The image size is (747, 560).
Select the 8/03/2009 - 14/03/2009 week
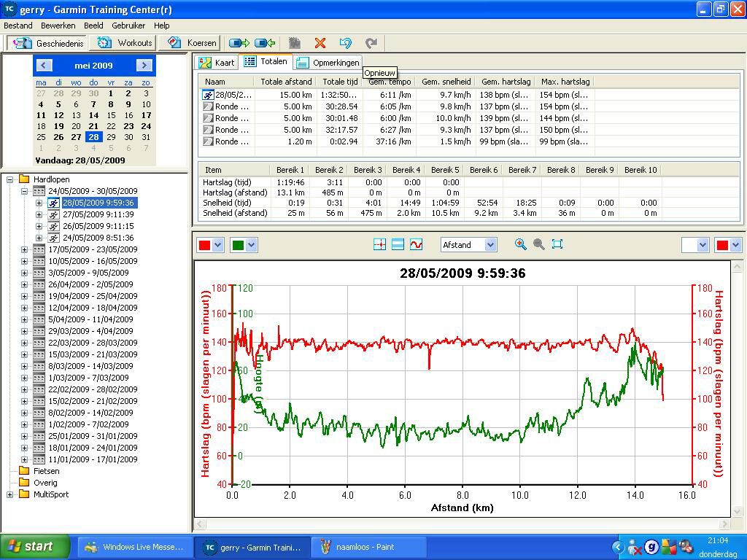(90, 366)
